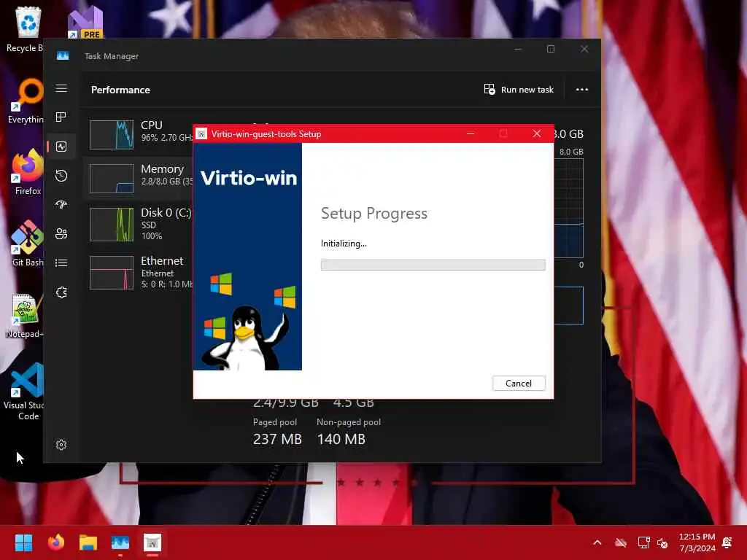The image size is (747, 560).
Task: Maximize the Task Manager window
Action: pos(551,49)
